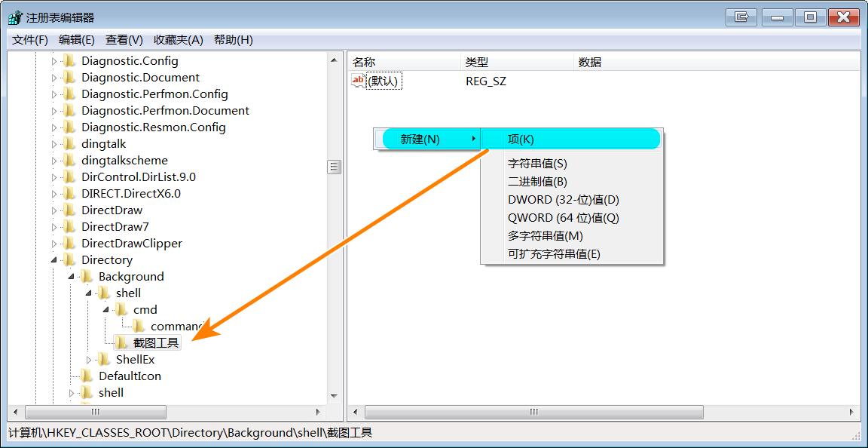Expand the DirectDraw key
Viewport: 868px width, 448px height.
point(54,210)
